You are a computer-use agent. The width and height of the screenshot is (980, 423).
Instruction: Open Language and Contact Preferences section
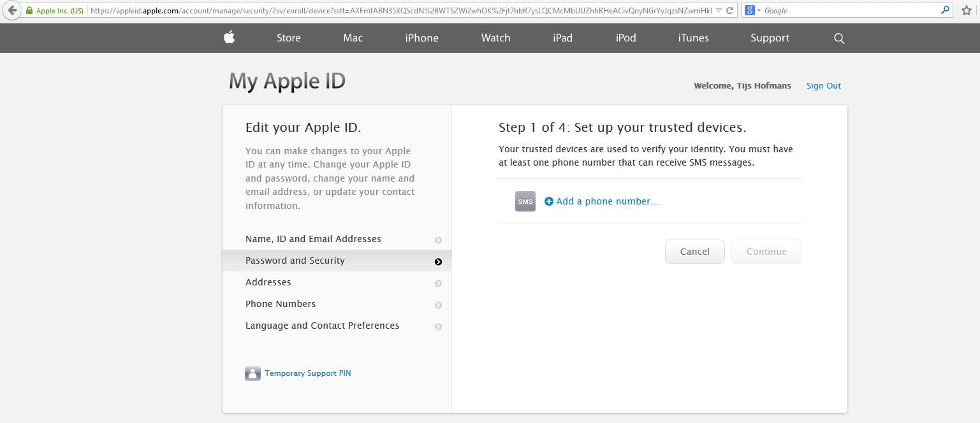tap(322, 326)
